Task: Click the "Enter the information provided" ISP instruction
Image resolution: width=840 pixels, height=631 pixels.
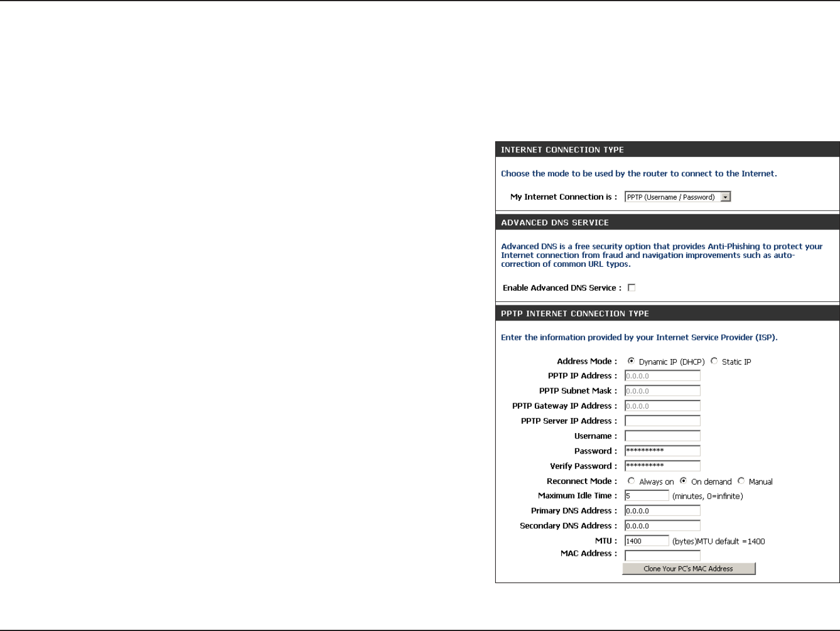Action: (639, 337)
